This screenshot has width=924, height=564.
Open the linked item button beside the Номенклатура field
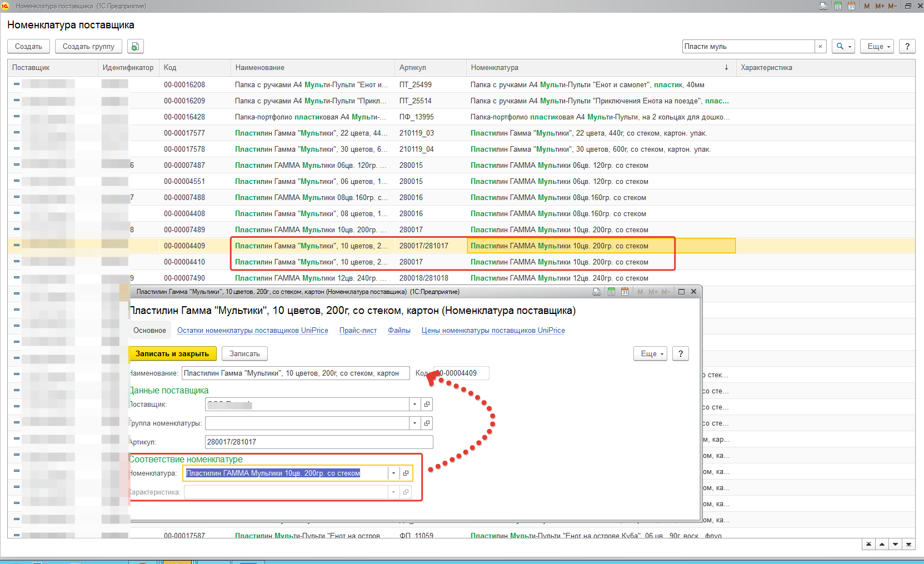coord(406,473)
